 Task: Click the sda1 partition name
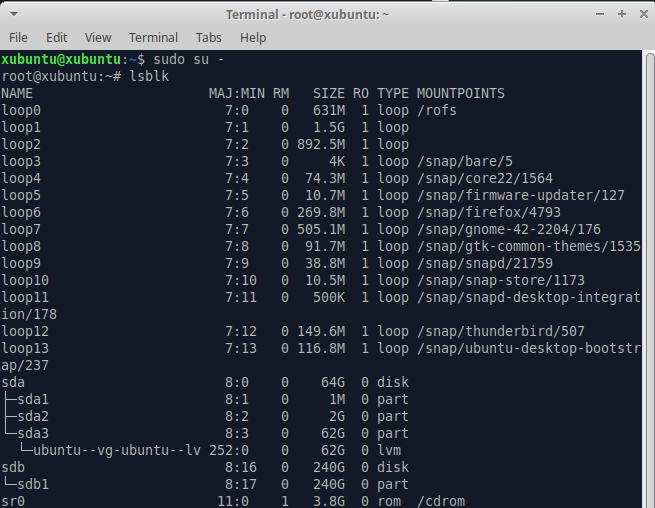click(33, 399)
